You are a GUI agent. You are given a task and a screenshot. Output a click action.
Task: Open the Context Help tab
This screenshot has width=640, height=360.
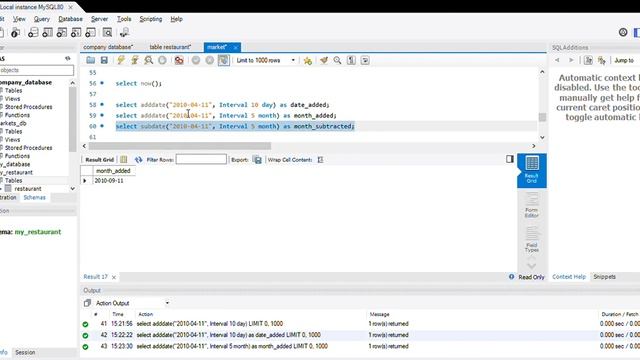[x=569, y=277]
